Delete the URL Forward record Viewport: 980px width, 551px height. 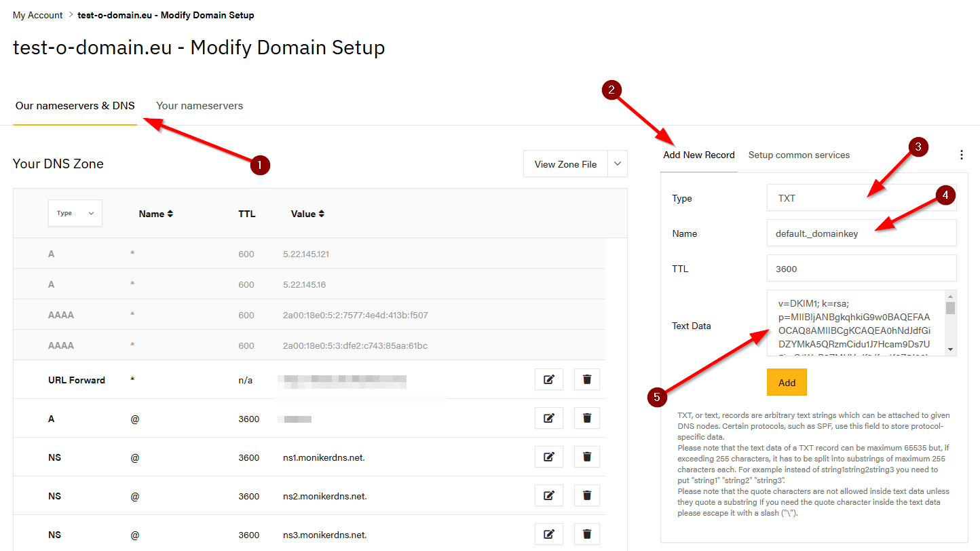(x=587, y=380)
